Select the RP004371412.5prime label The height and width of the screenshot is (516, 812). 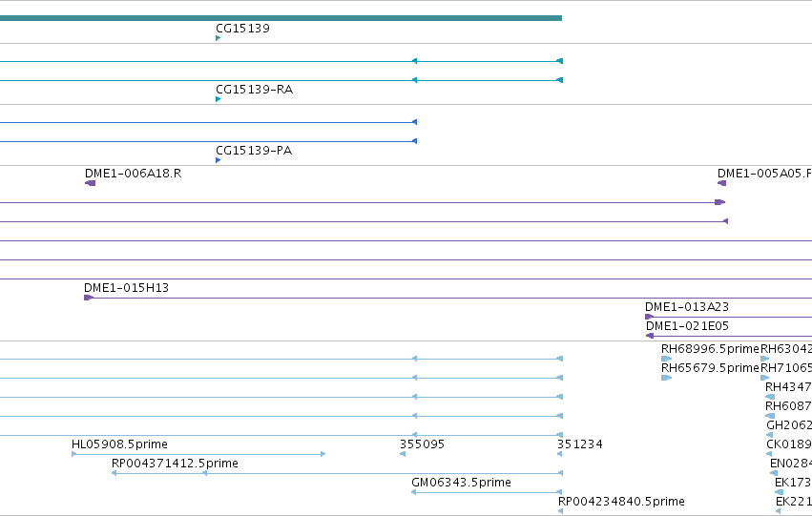175,464
